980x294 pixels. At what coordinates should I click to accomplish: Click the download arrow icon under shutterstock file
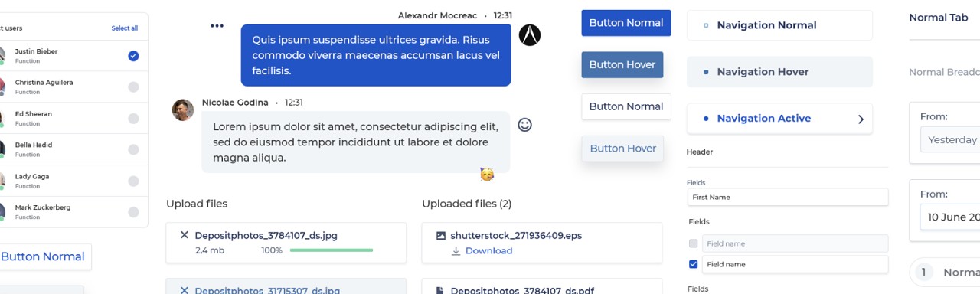click(456, 251)
